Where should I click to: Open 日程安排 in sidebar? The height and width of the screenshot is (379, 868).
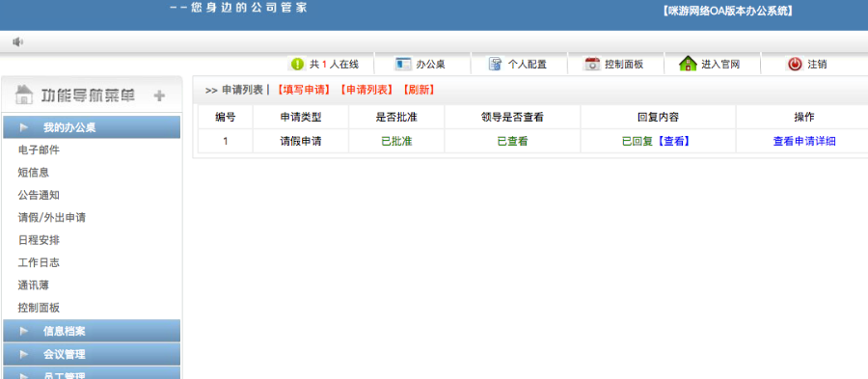point(39,240)
